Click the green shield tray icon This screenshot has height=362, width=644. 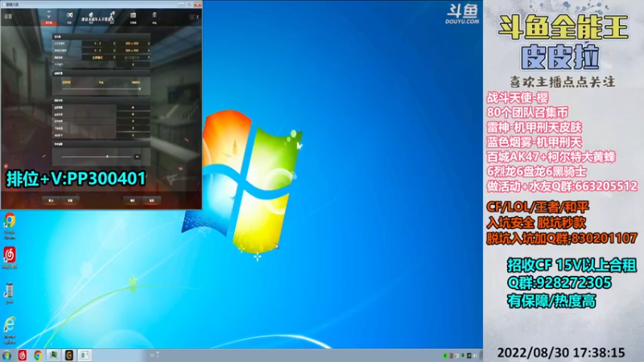click(445, 356)
